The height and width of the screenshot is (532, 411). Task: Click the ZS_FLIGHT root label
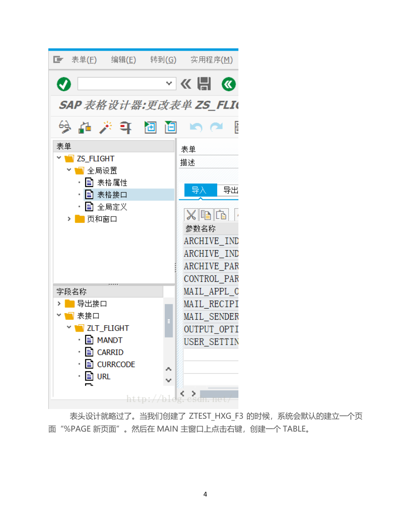tap(96, 158)
